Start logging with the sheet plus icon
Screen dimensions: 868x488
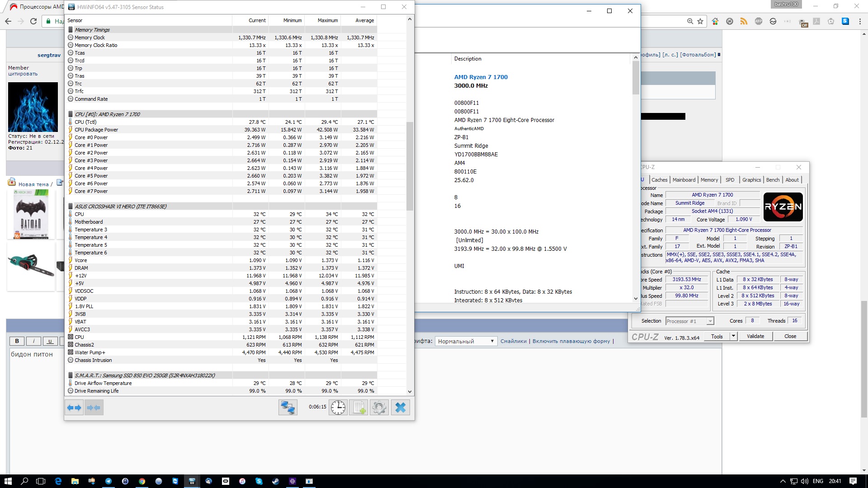click(359, 408)
